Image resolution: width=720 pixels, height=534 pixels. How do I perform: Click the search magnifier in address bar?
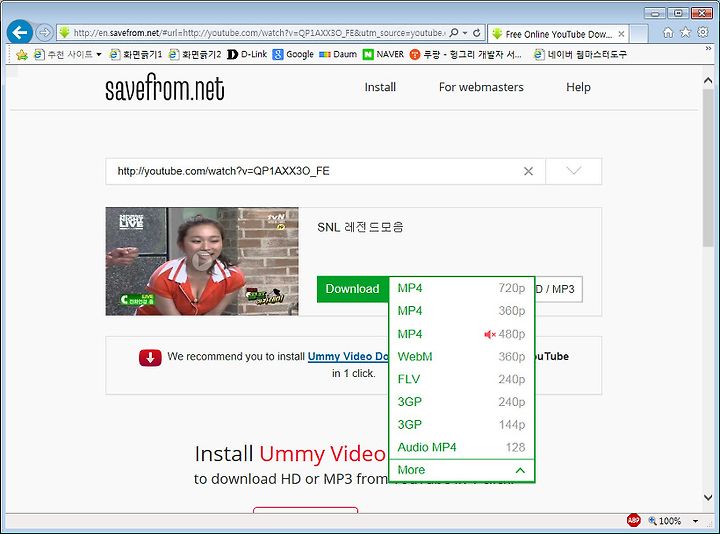(x=454, y=33)
